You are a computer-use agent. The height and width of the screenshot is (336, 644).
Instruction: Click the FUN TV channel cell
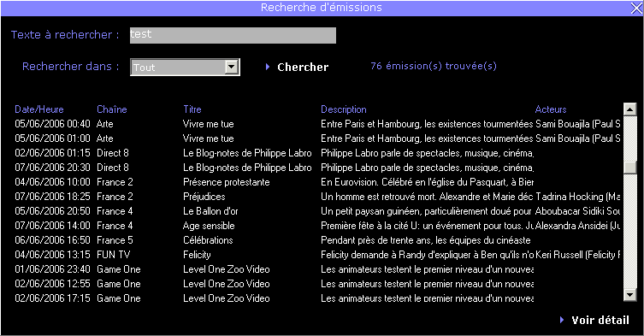click(x=114, y=255)
